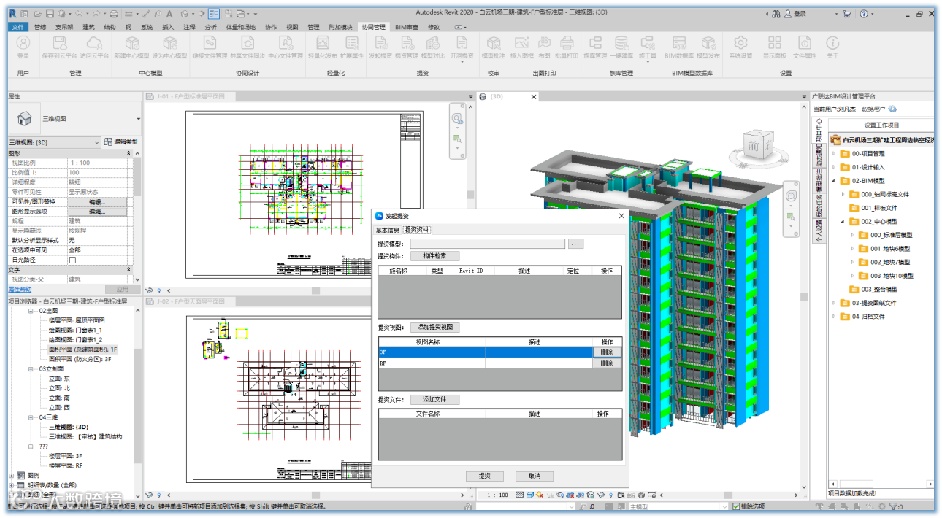
Task: Toggle the 日光路径 checkbox in Properties
Action: (72, 259)
